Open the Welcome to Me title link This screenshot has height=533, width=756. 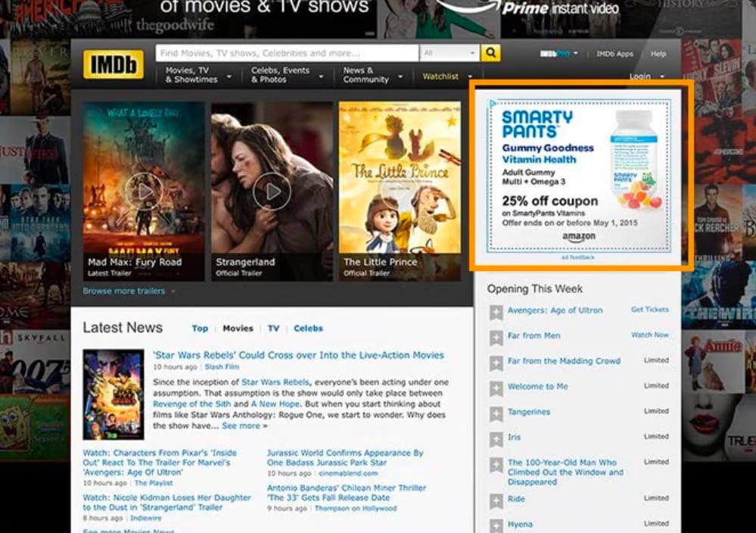pos(537,386)
